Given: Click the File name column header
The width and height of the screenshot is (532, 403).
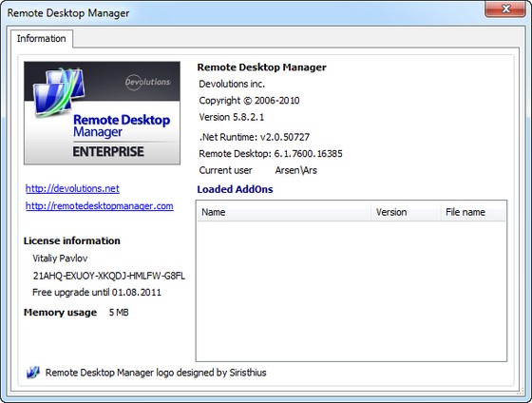Looking at the screenshot, I should point(473,212).
